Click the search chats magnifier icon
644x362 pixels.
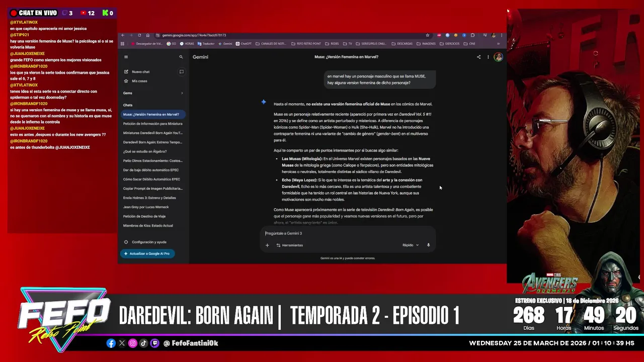[x=181, y=57]
